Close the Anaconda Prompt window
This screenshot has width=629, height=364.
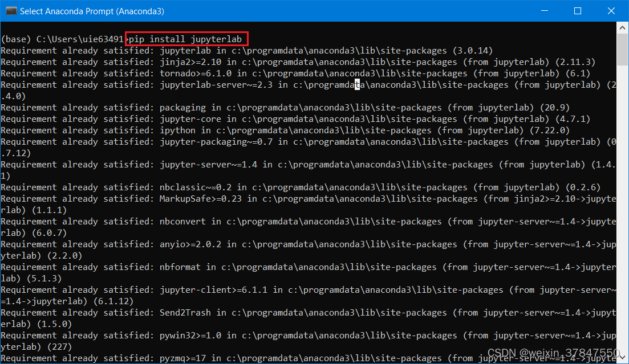click(x=611, y=10)
